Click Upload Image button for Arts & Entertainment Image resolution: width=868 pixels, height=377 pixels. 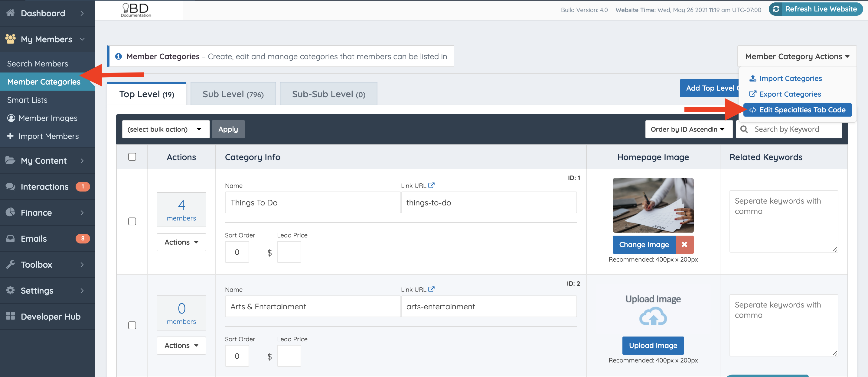coord(653,345)
